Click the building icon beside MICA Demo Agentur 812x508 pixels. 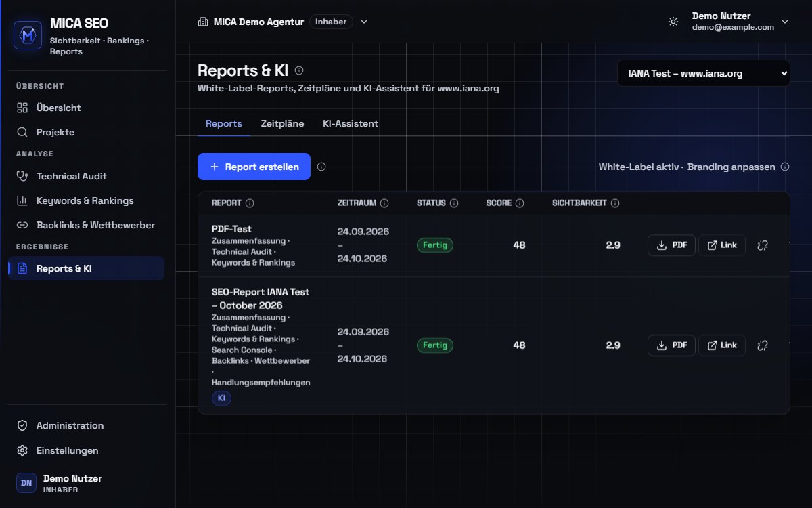click(202, 22)
